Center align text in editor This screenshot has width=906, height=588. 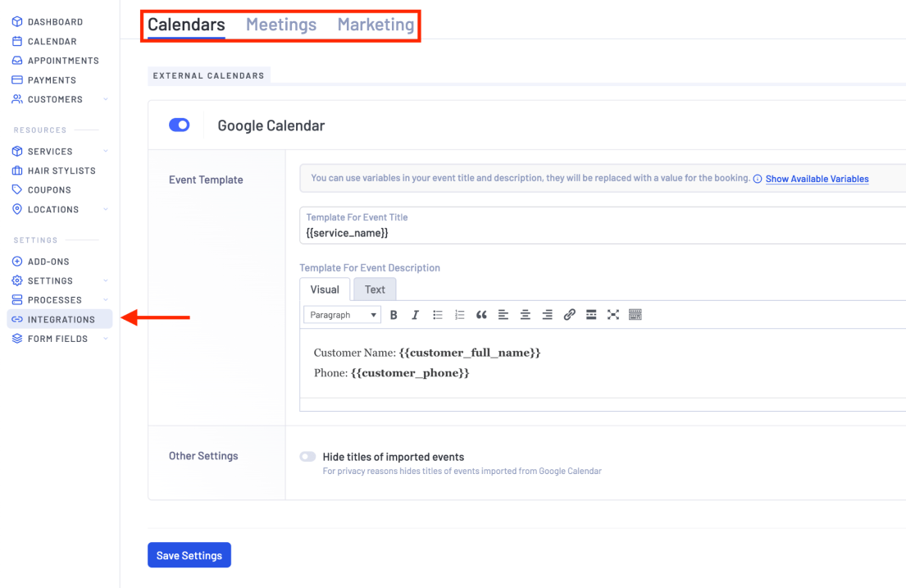coord(526,315)
